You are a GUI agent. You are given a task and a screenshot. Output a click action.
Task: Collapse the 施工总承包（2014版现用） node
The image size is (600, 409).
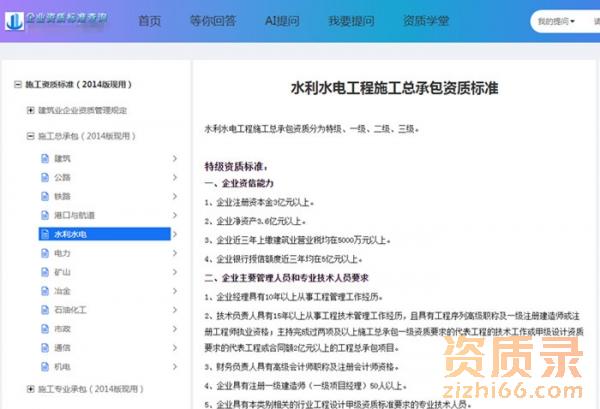click(30, 135)
